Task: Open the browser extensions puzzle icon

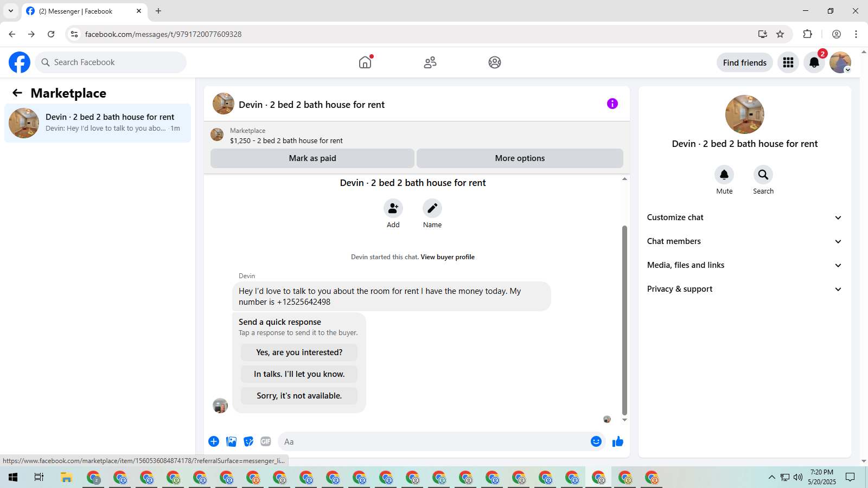Action: pyautogui.click(x=808, y=34)
